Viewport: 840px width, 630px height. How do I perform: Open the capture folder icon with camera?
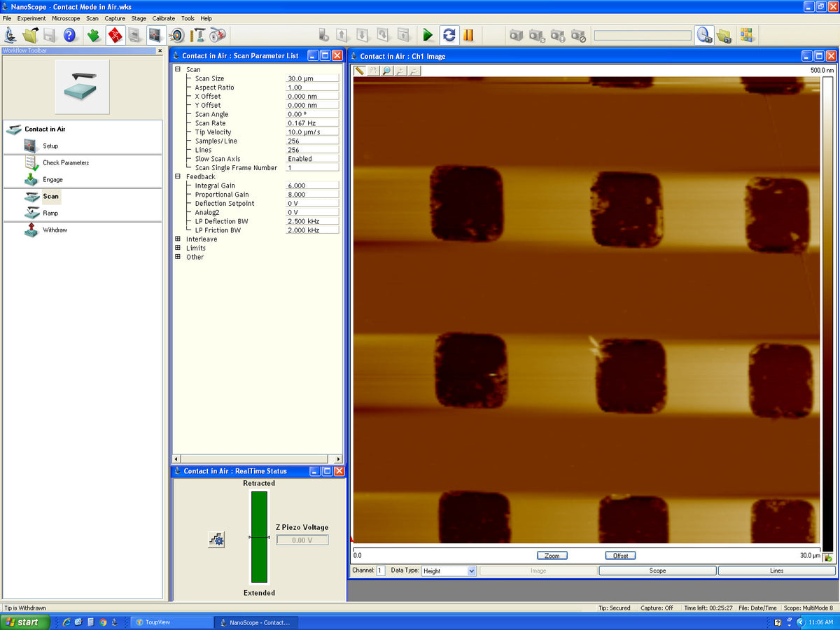coord(724,35)
